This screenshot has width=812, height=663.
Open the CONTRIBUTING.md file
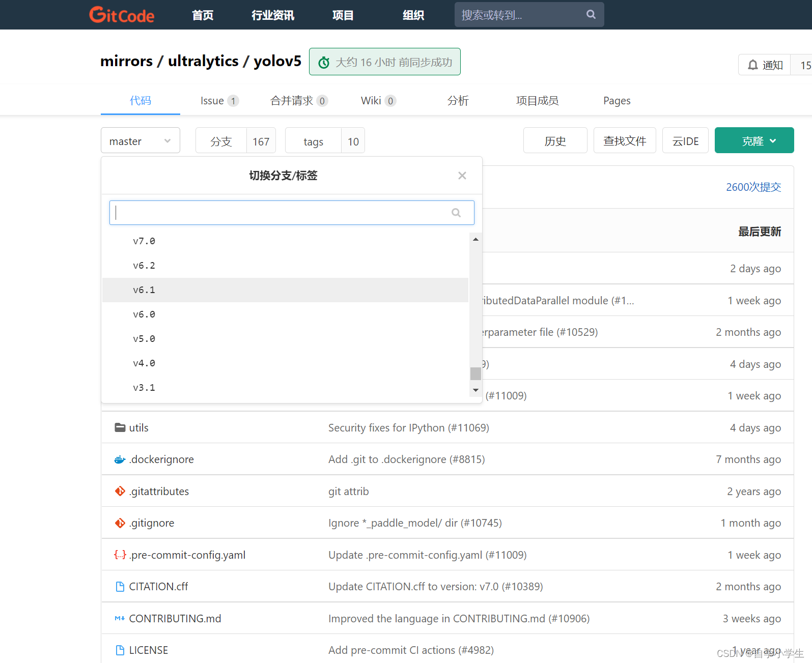coord(175,619)
